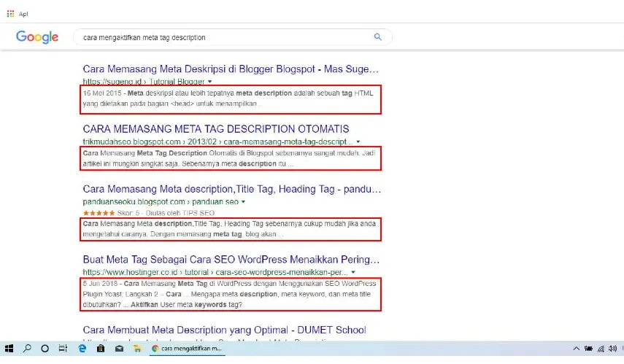Switch to the Chrome window taskbar button
Screen dimensions: 624x364
187,349
